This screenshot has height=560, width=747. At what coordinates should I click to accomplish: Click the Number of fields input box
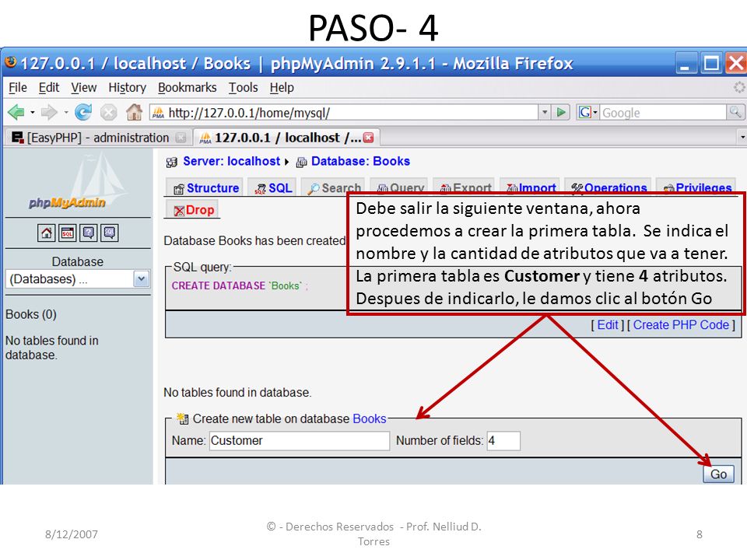tap(503, 441)
